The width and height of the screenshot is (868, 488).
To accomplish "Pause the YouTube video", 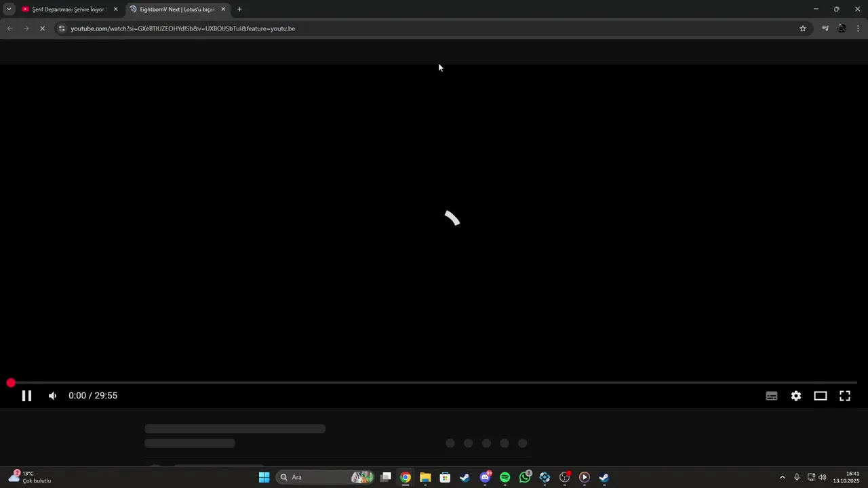I will pos(26,396).
